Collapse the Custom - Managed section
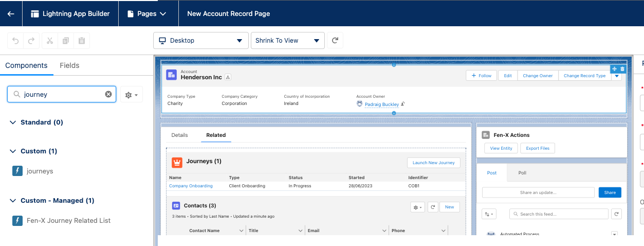Viewport: 644px width, 246px height. coord(13,201)
